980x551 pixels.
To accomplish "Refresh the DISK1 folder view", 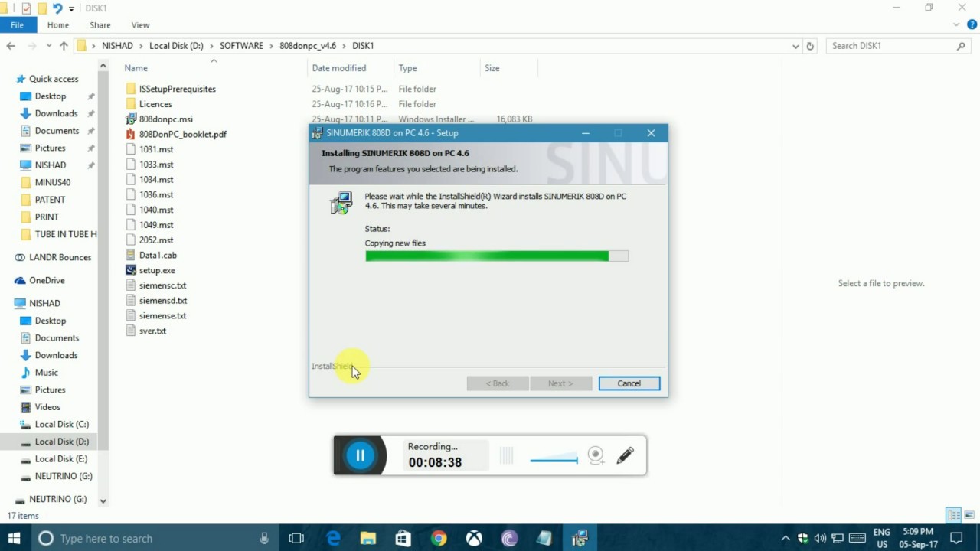I will (810, 46).
